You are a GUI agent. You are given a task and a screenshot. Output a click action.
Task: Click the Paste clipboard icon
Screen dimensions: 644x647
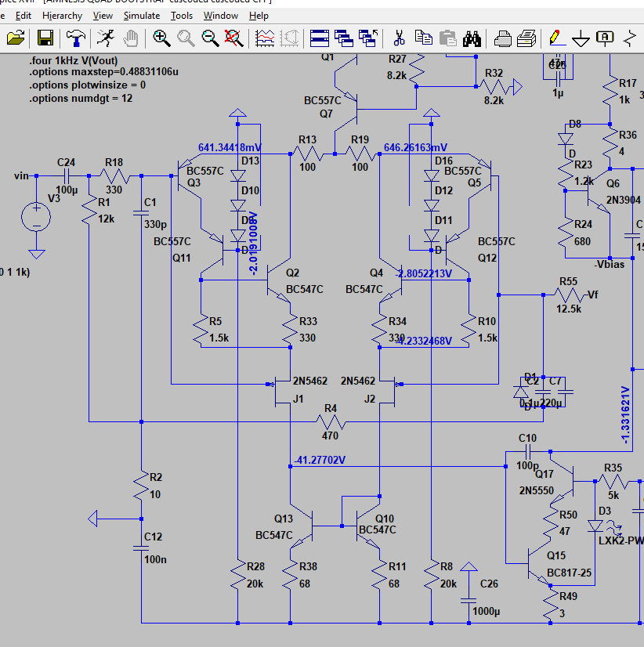(x=447, y=38)
